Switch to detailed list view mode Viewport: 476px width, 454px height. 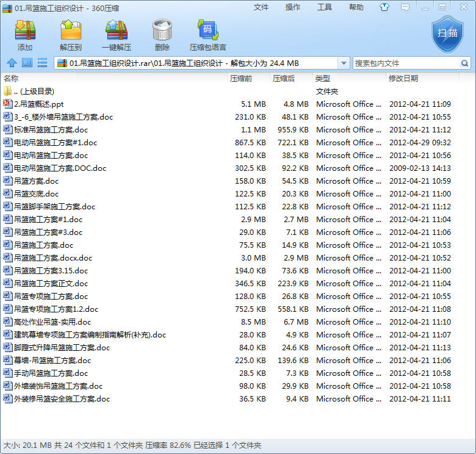pyautogui.click(x=43, y=63)
